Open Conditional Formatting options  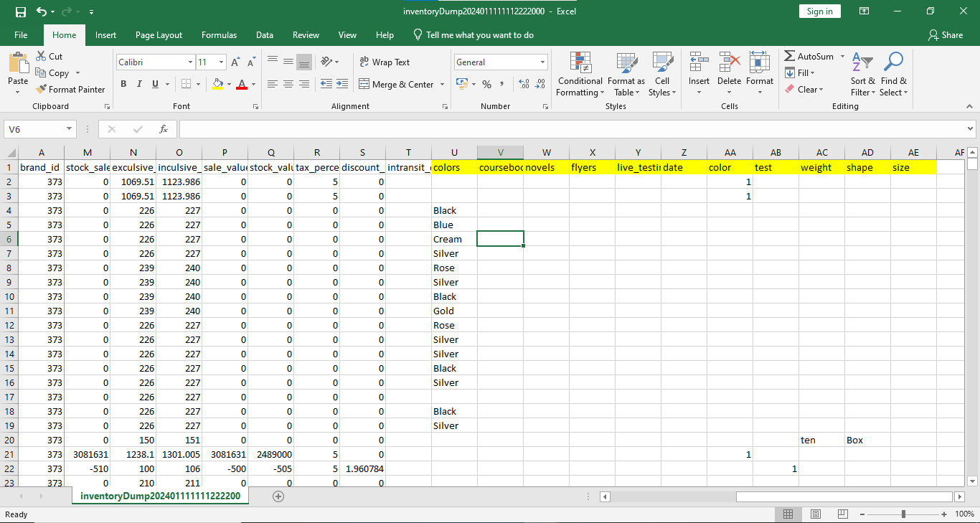tap(580, 74)
